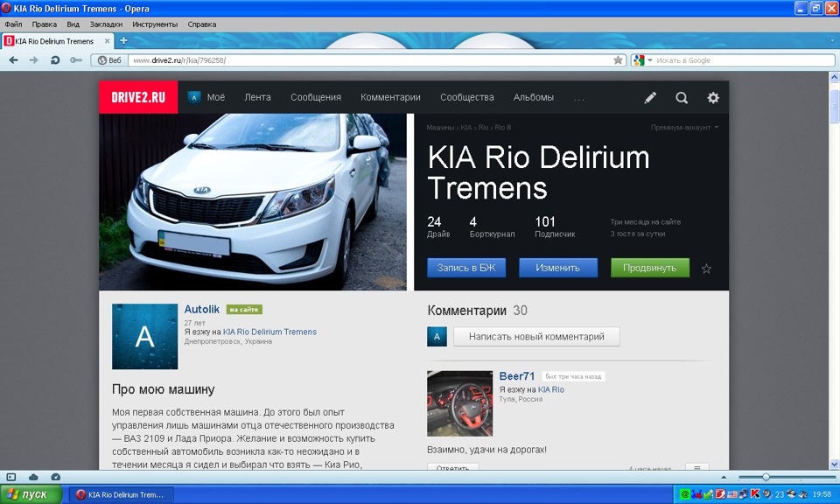This screenshot has height=504, width=840.
Task: Open a new tab with plus button
Action: (123, 40)
